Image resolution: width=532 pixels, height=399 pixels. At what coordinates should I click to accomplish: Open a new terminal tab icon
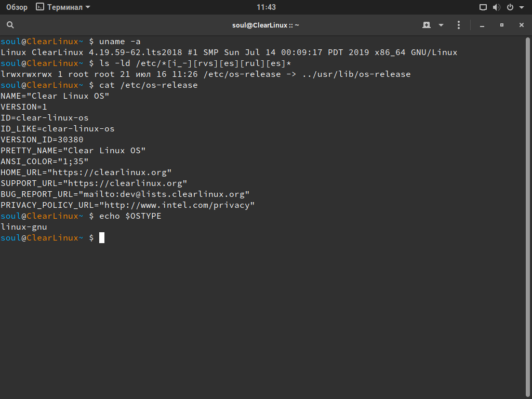coord(427,25)
